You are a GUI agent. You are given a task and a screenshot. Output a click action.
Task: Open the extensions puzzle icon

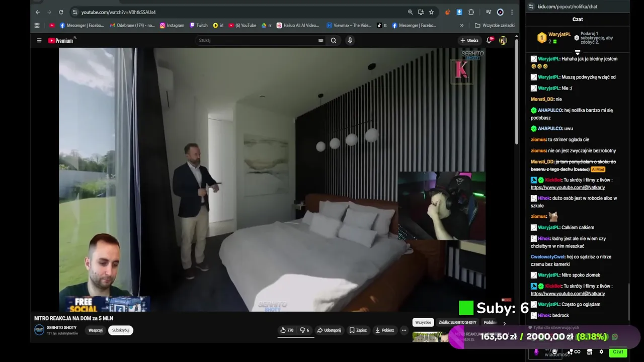471,12
